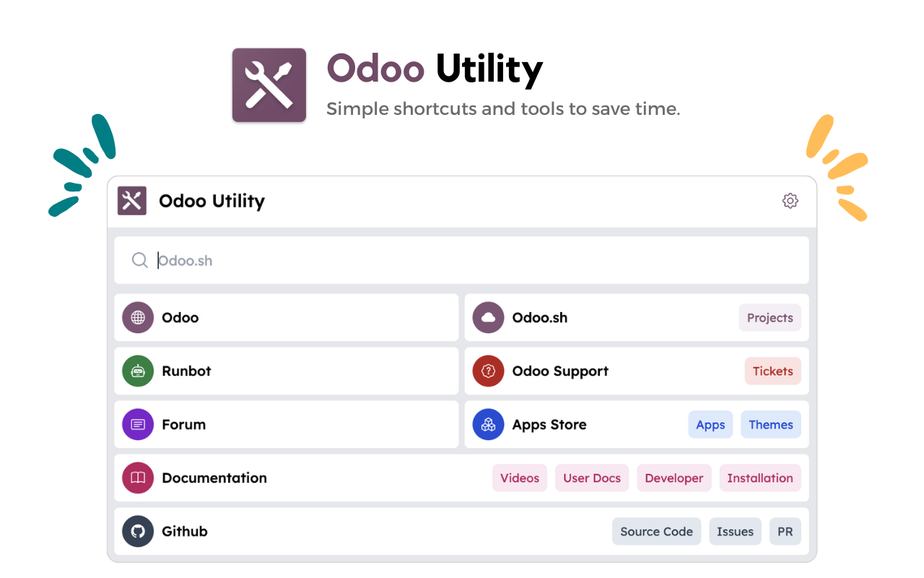Screen dimensions: 924x578
Task: View Videos documentation
Action: click(519, 478)
